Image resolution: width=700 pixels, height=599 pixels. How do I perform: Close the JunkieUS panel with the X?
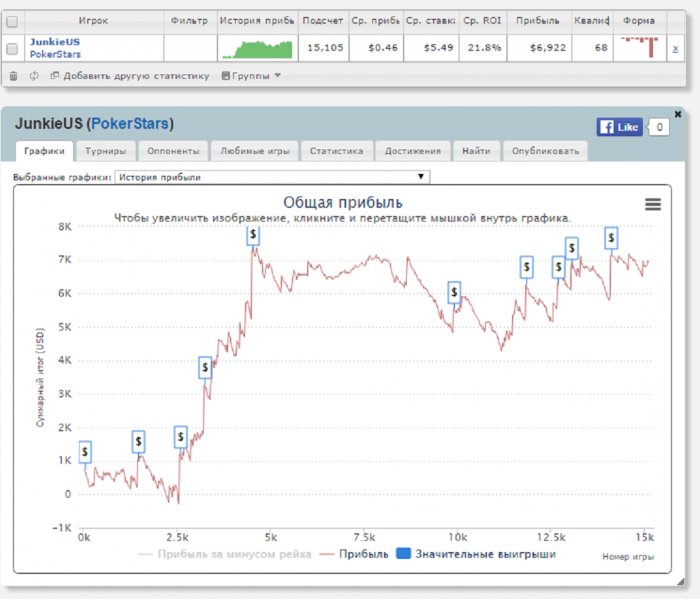678,114
